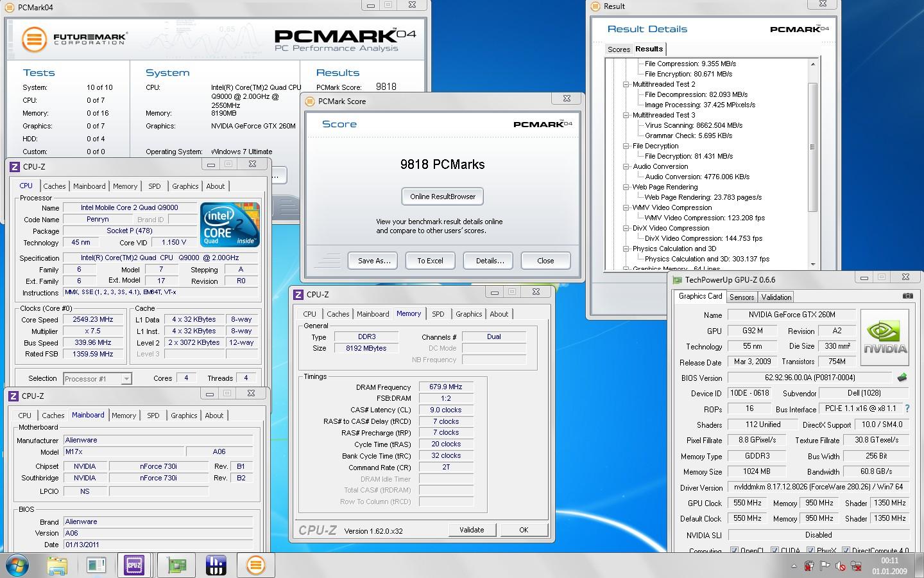Collapse the Multithreaded Test 2 node
The height and width of the screenshot is (578, 924).
[x=626, y=84]
